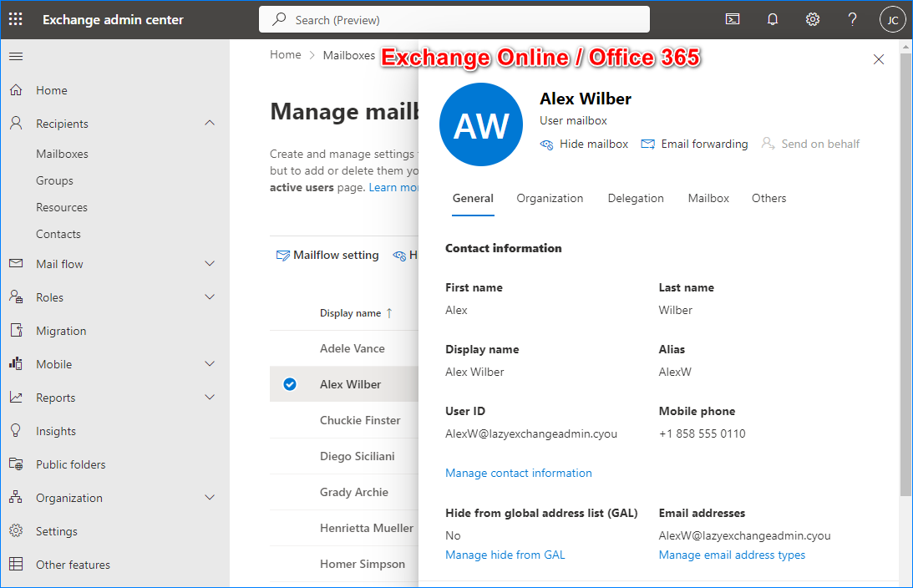
Task: Open Resources under Recipients
Action: coord(62,207)
